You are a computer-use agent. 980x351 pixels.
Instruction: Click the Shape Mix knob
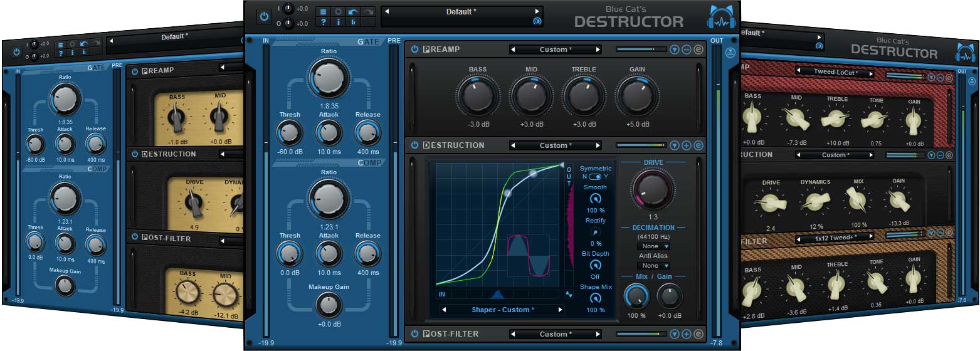click(596, 298)
